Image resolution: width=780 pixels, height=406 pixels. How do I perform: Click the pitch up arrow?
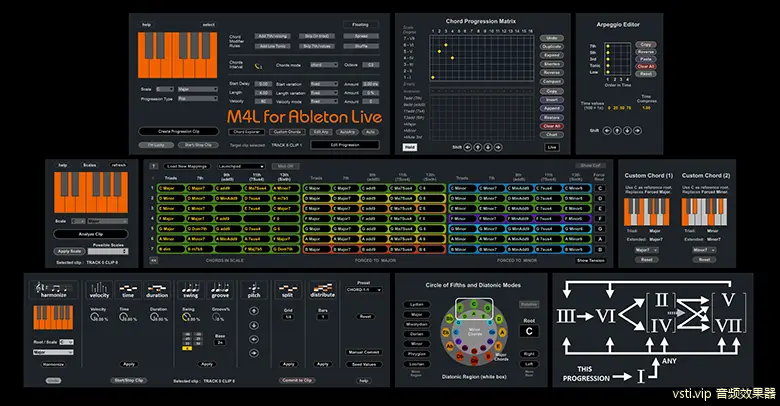[254, 311]
